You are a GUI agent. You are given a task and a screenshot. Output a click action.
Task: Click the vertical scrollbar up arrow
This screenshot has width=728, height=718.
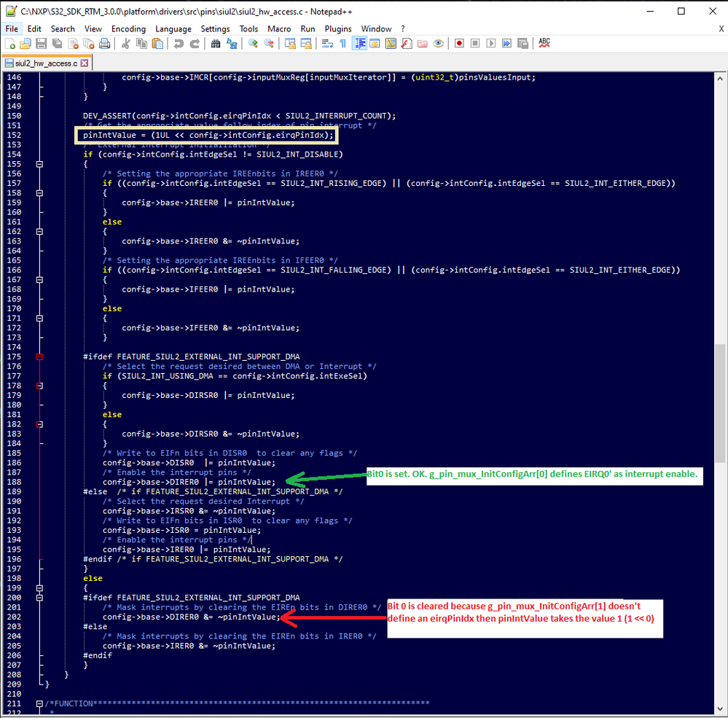(x=720, y=79)
